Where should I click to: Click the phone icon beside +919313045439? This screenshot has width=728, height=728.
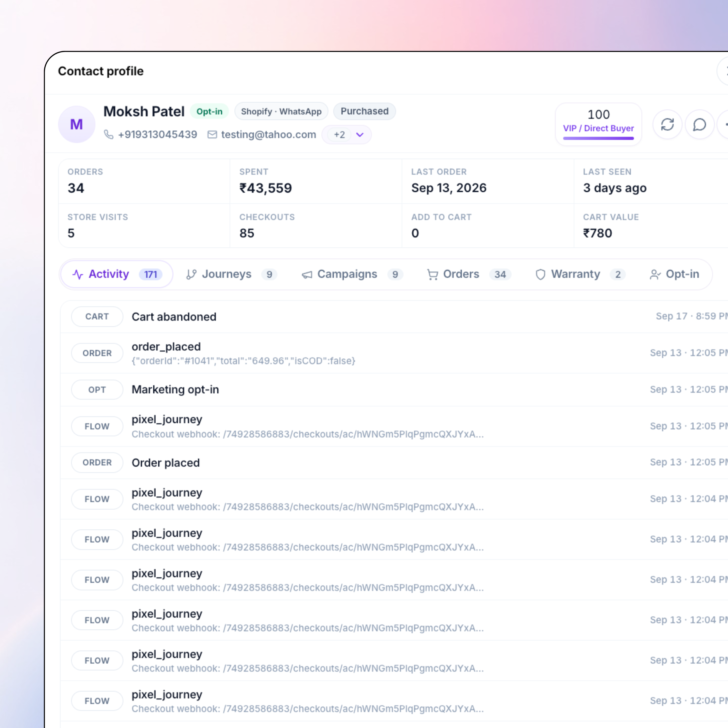(109, 134)
